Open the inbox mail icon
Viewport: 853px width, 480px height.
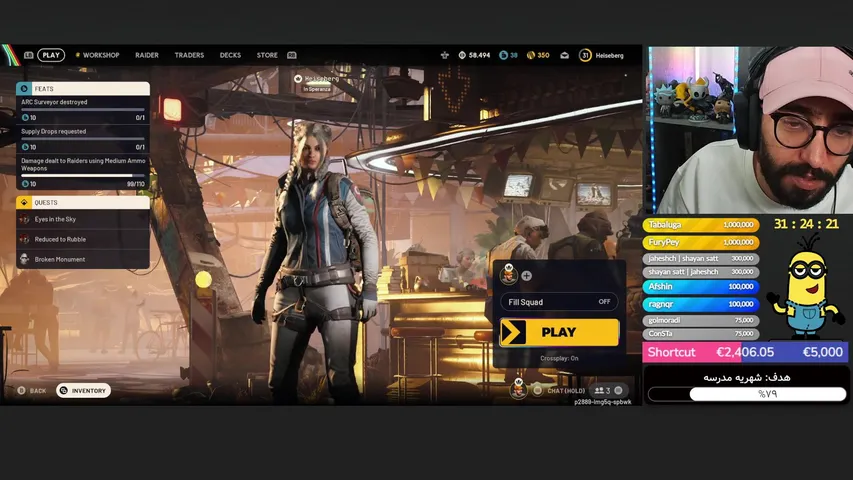pyautogui.click(x=565, y=55)
